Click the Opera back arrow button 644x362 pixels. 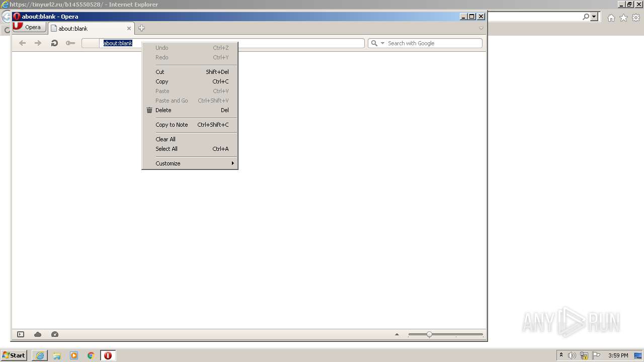(x=22, y=43)
